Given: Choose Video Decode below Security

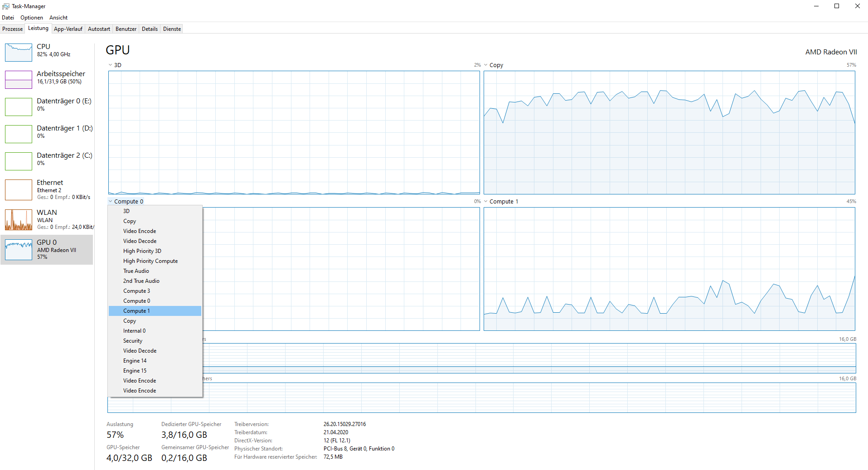Looking at the screenshot, I should pos(155,351).
